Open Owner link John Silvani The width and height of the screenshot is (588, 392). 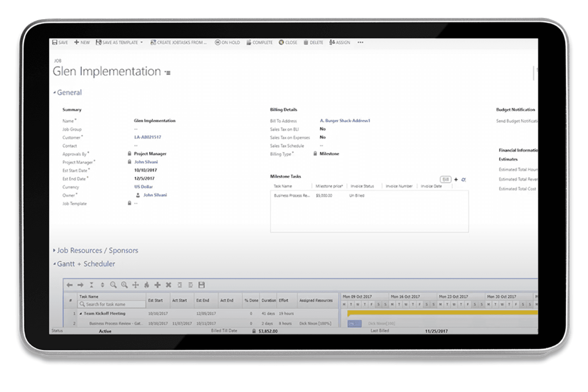click(x=155, y=195)
